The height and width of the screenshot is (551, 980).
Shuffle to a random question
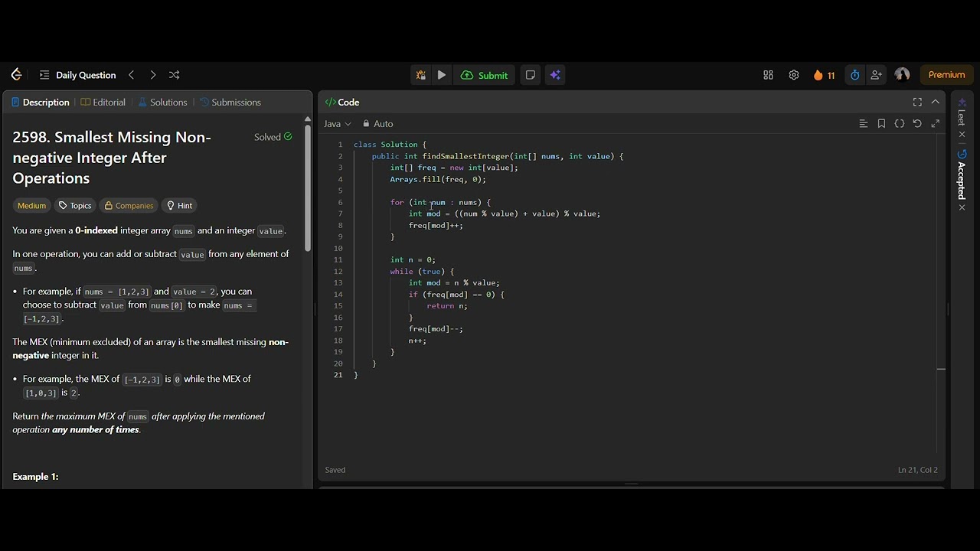click(x=174, y=75)
